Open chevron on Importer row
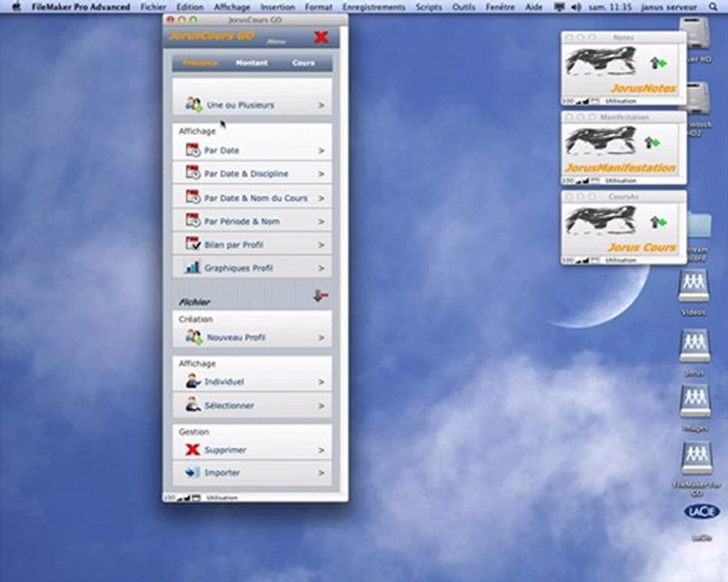728x582 pixels. click(x=321, y=473)
